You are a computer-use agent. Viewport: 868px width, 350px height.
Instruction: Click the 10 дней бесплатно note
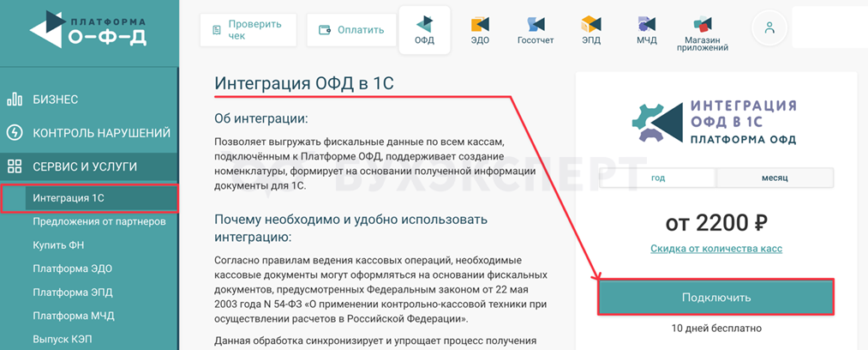(x=716, y=328)
